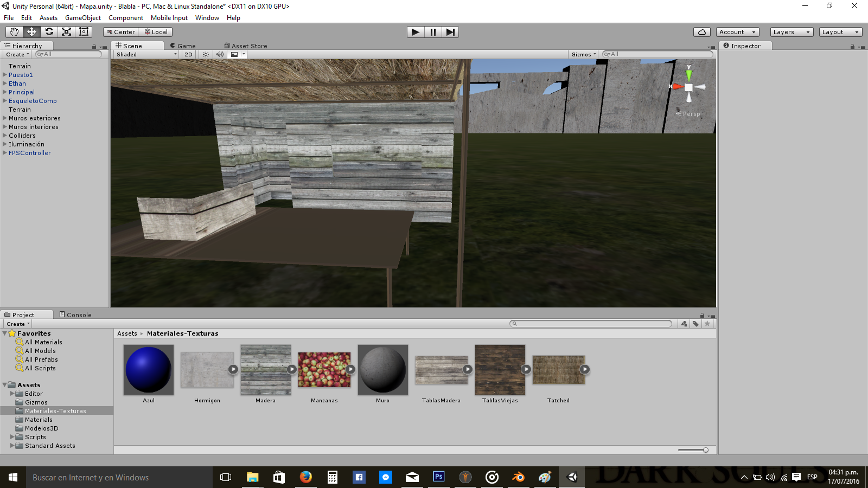This screenshot has width=868, height=488.
Task: Select the Move tool
Action: pyautogui.click(x=31, y=32)
